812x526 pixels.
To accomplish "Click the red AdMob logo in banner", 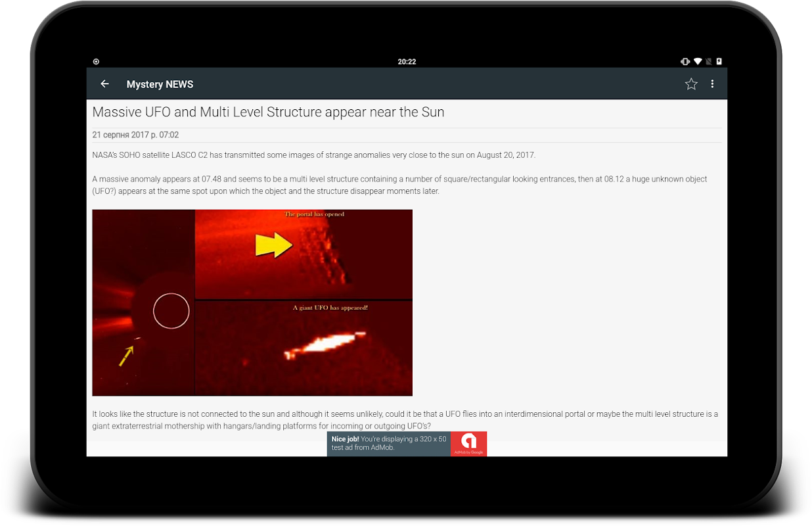I will pos(468,444).
